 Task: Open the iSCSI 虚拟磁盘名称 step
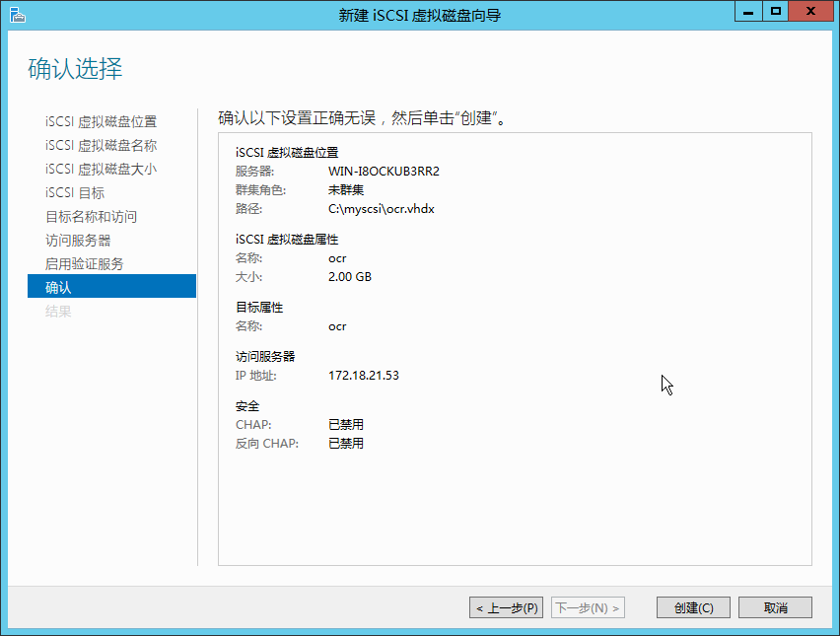coord(101,145)
